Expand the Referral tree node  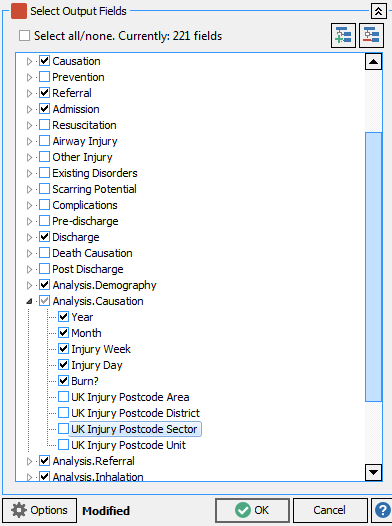(x=29, y=93)
